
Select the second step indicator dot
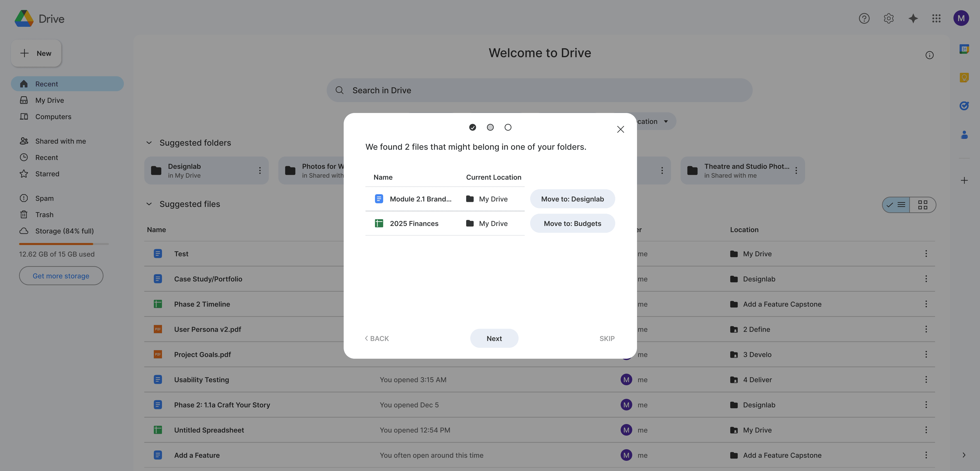490,128
